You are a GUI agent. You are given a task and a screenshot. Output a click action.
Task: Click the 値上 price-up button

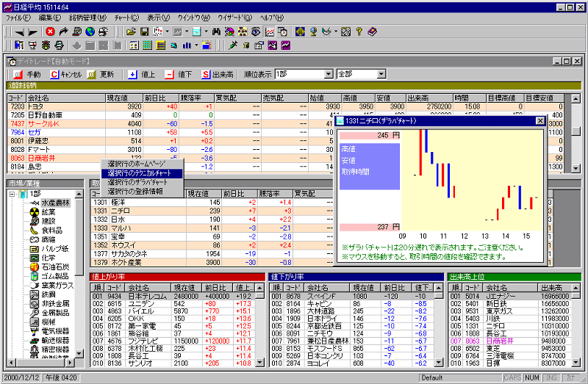click(141, 75)
